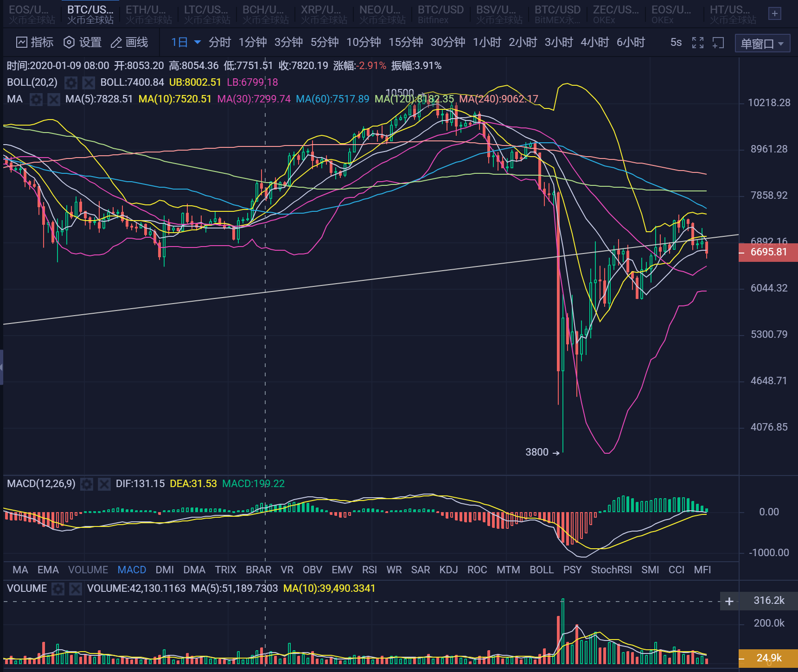Click the current price label 6695.81
This screenshot has width=798, height=672.
[768, 252]
